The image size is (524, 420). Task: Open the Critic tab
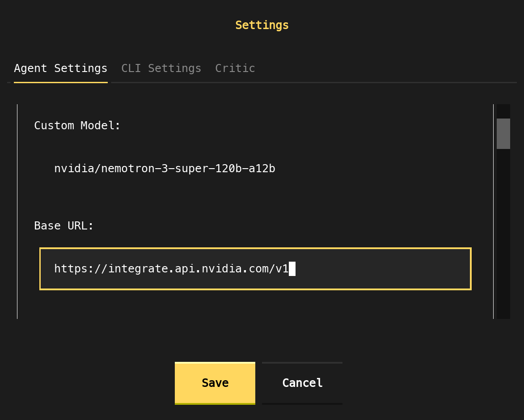point(235,68)
